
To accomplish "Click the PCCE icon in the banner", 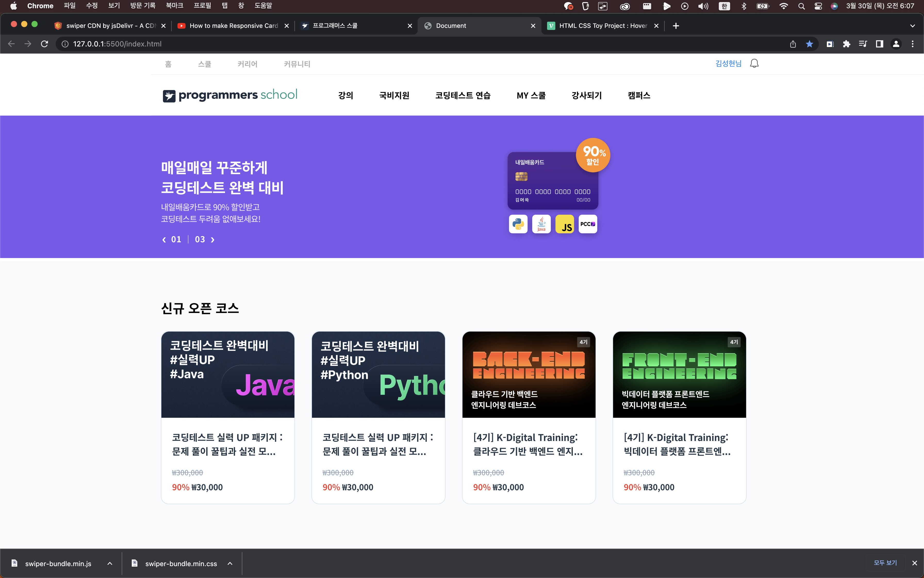I will pyautogui.click(x=588, y=224).
